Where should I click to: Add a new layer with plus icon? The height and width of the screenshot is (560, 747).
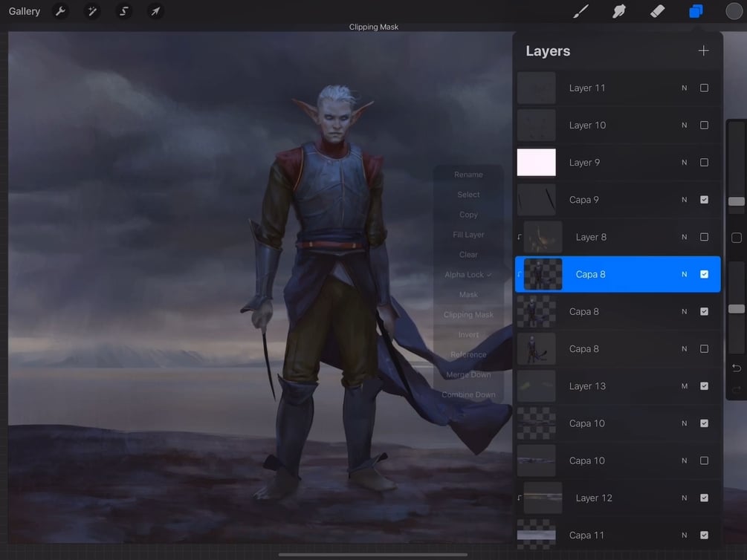704,51
